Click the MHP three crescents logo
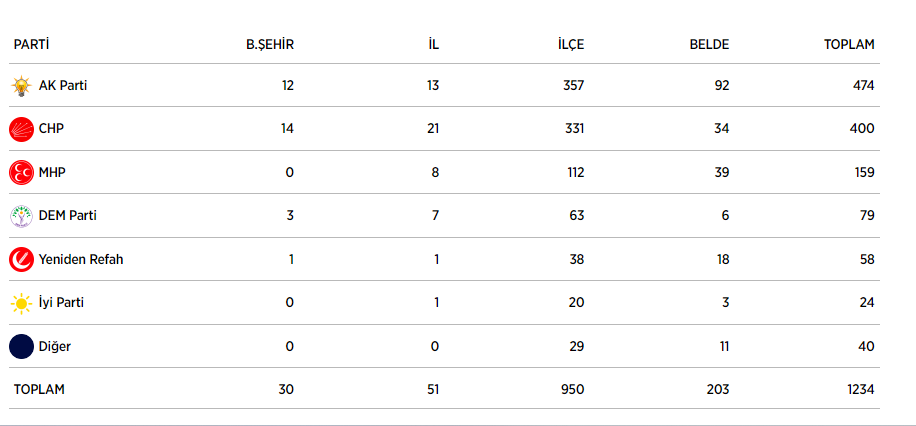The height and width of the screenshot is (426, 916). pyautogui.click(x=21, y=173)
